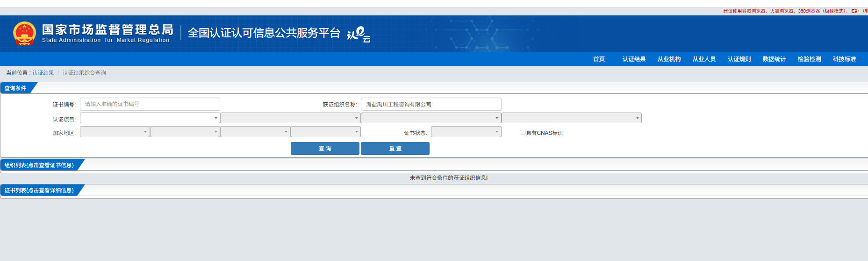Click the 组织列表 panel header

click(39, 165)
